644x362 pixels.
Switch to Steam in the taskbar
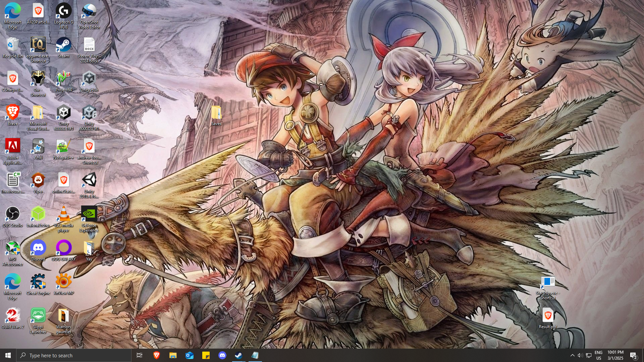[238, 355]
